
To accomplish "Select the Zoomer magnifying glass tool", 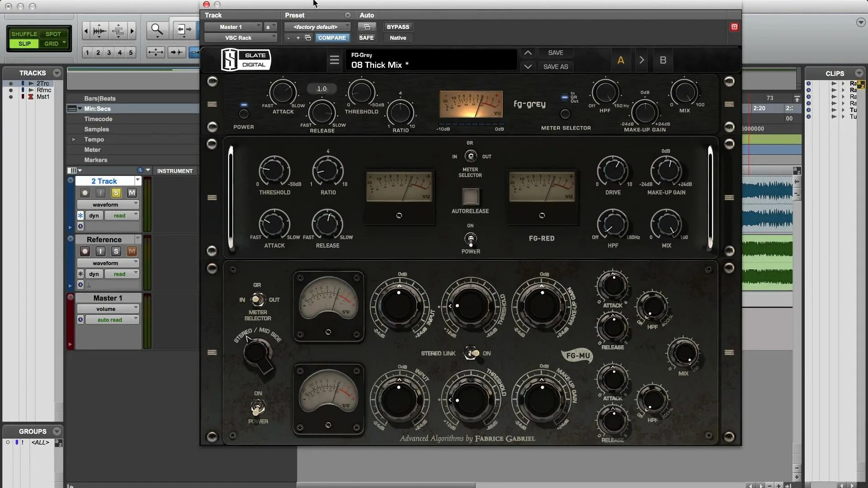I will [x=157, y=30].
